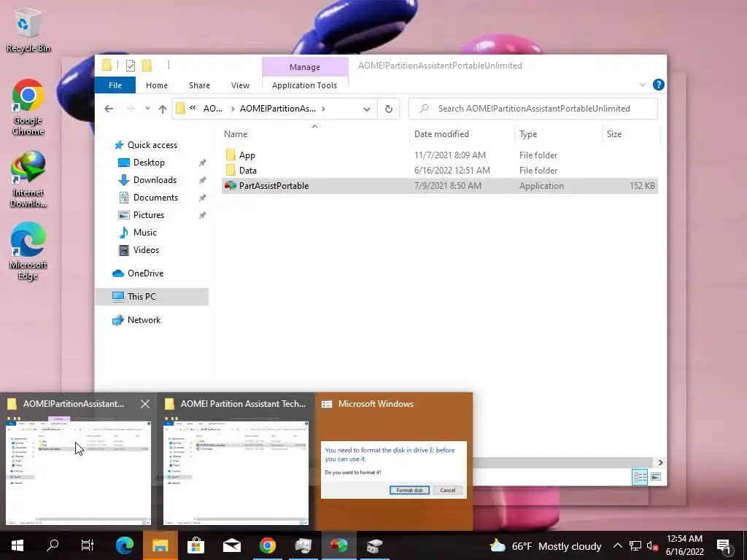Image resolution: width=747 pixels, height=560 pixels.
Task: Click the Search AOMEIPartitionAssistantPortableUnlimited field
Action: (533, 109)
